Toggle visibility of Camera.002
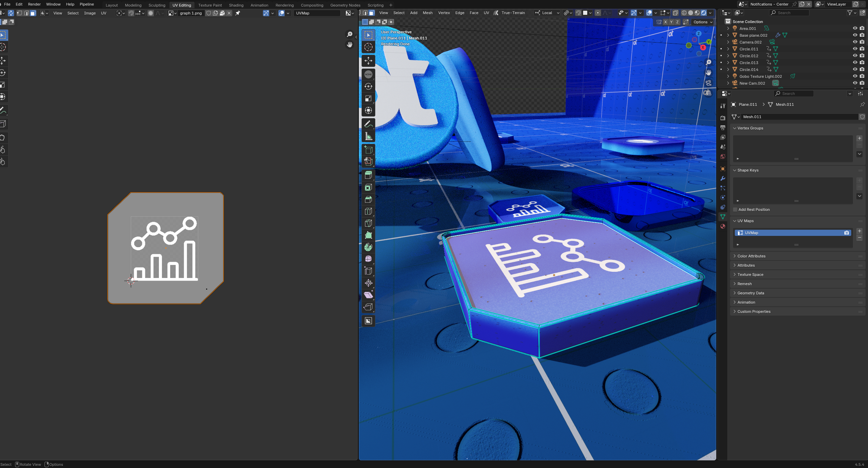868x468 pixels. point(855,42)
